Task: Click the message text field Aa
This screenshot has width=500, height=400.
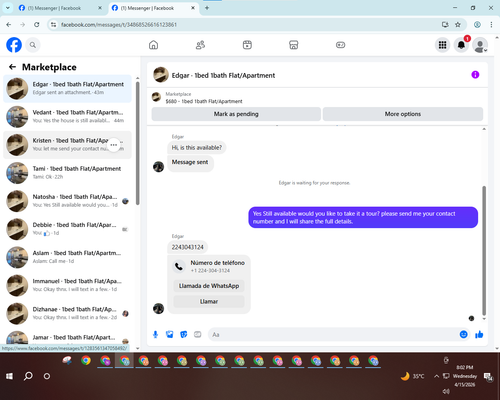Action: coord(333,334)
